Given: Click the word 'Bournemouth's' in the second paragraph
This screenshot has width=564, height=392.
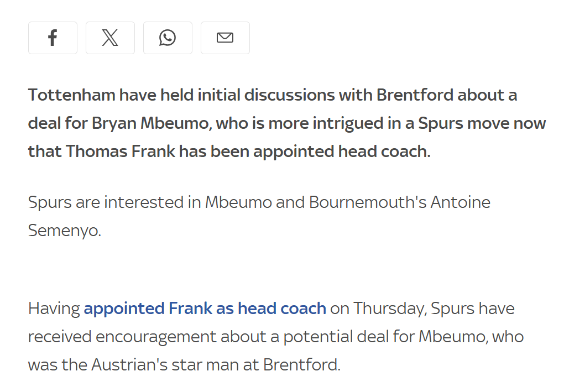Looking at the screenshot, I should coord(368,202).
